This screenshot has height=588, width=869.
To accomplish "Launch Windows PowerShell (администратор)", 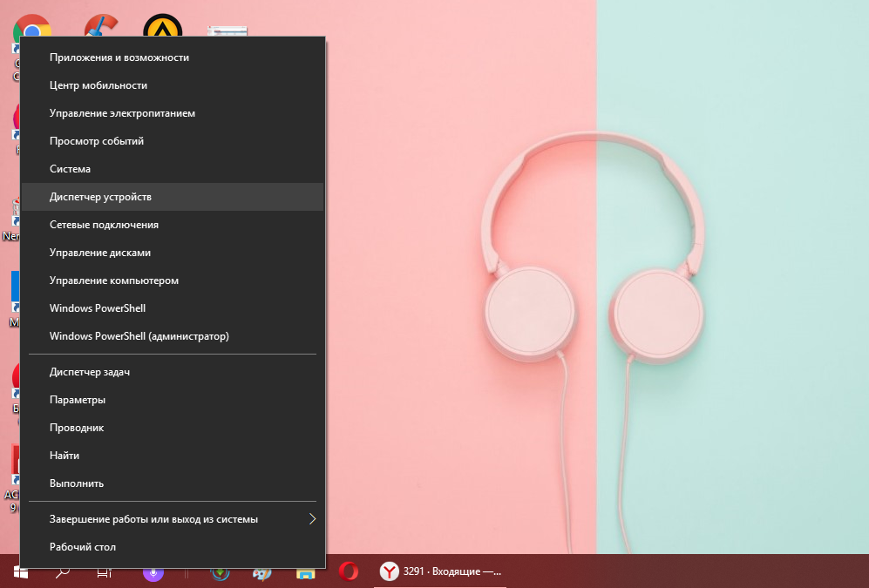I will (x=173, y=336).
